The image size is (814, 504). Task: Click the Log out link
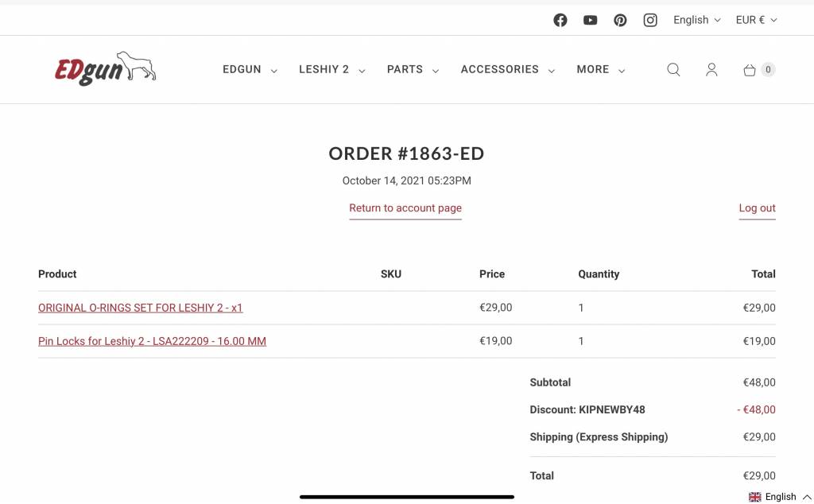[x=758, y=208]
